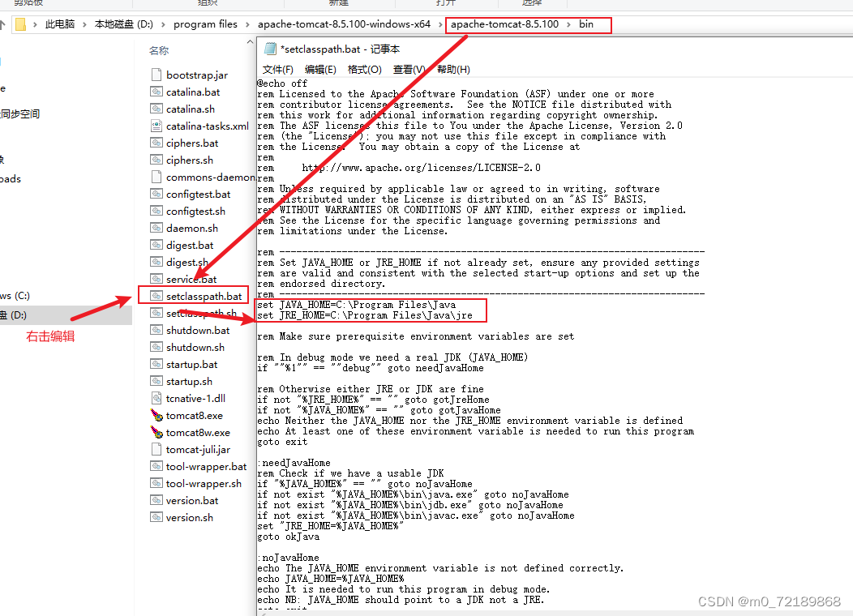The width and height of the screenshot is (853, 616).
Task: Select the shutdown.bat gear icon
Action: [x=155, y=329]
